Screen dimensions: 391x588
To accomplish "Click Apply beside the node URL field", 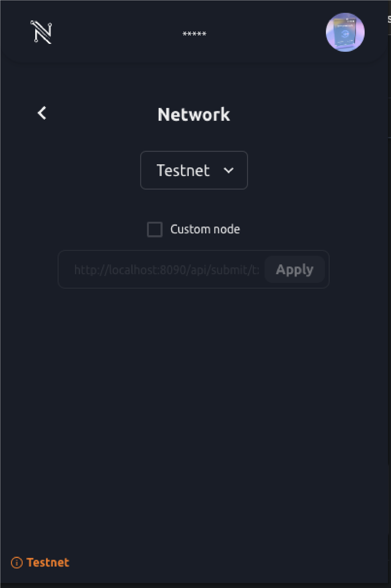I will coord(294,269).
